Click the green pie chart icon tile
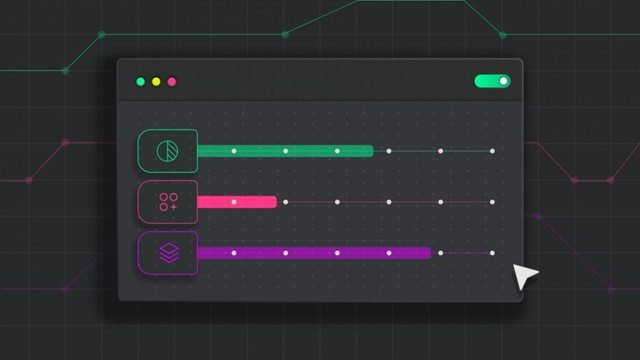Image resolution: width=640 pixels, height=360 pixels. point(168,151)
